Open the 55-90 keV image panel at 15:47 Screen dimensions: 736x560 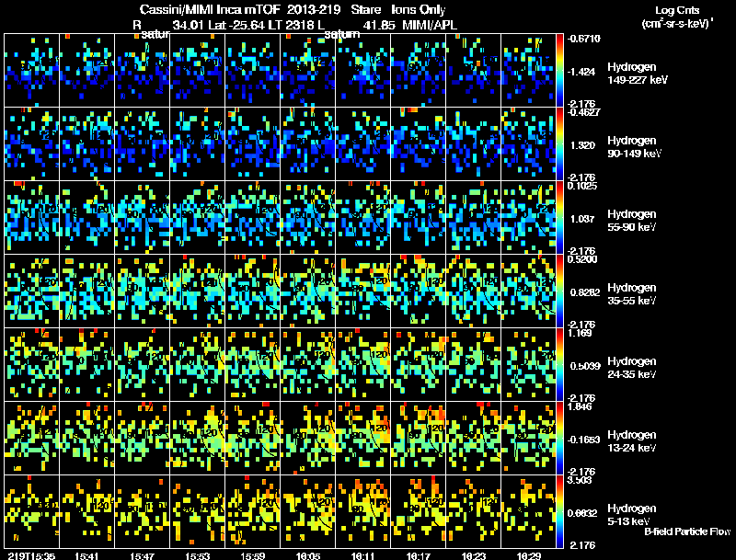point(143,218)
